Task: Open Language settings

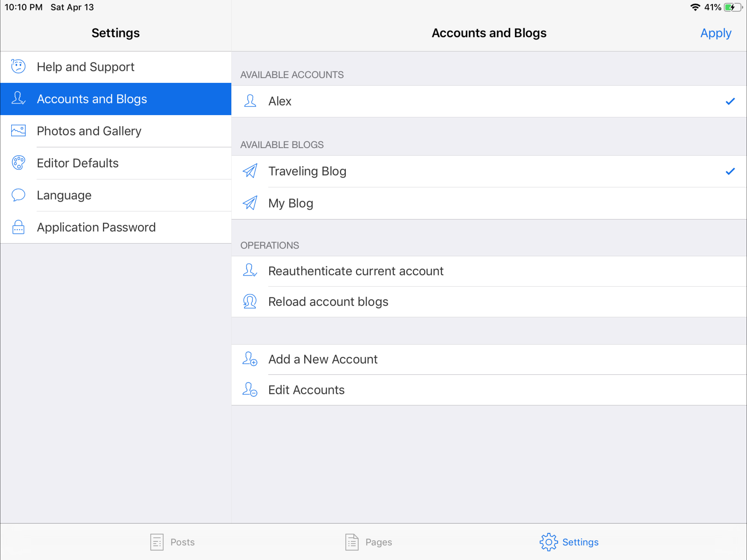Action: click(x=116, y=195)
